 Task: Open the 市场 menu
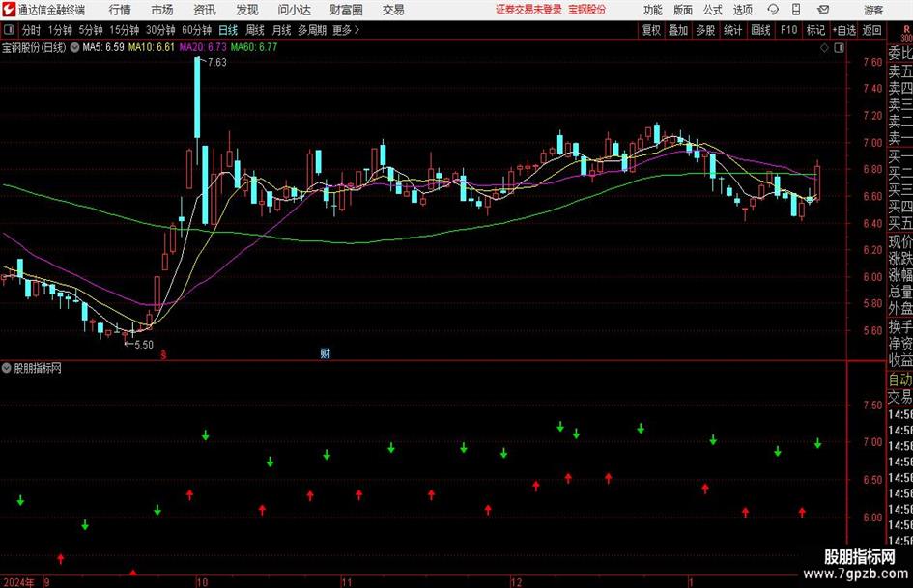pyautogui.click(x=162, y=10)
